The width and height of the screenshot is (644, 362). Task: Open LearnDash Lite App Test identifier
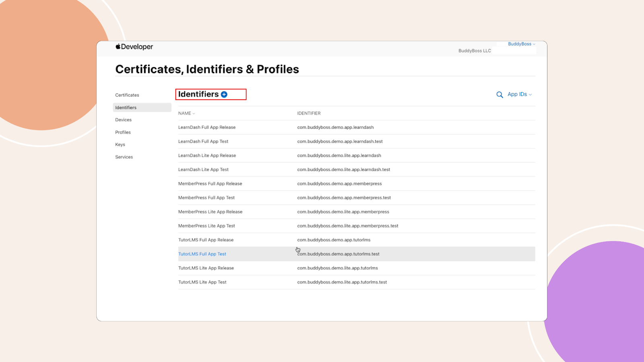click(x=203, y=170)
